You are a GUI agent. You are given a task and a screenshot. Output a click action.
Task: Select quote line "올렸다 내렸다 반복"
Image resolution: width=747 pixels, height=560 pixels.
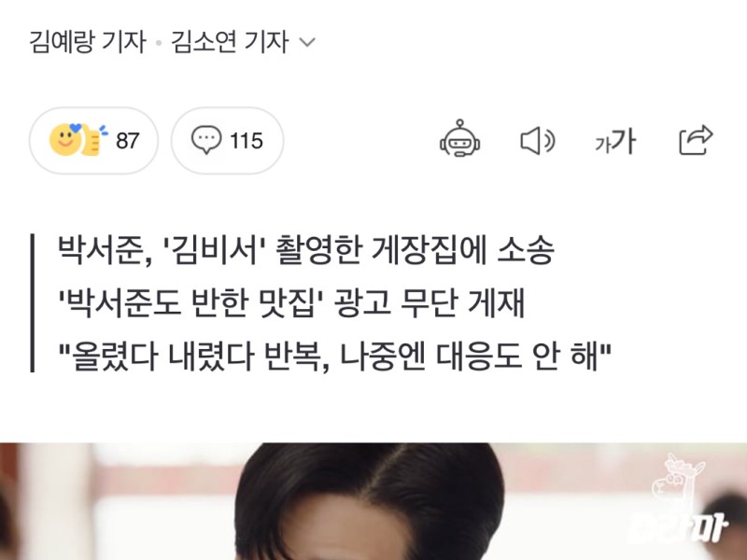[334, 357]
